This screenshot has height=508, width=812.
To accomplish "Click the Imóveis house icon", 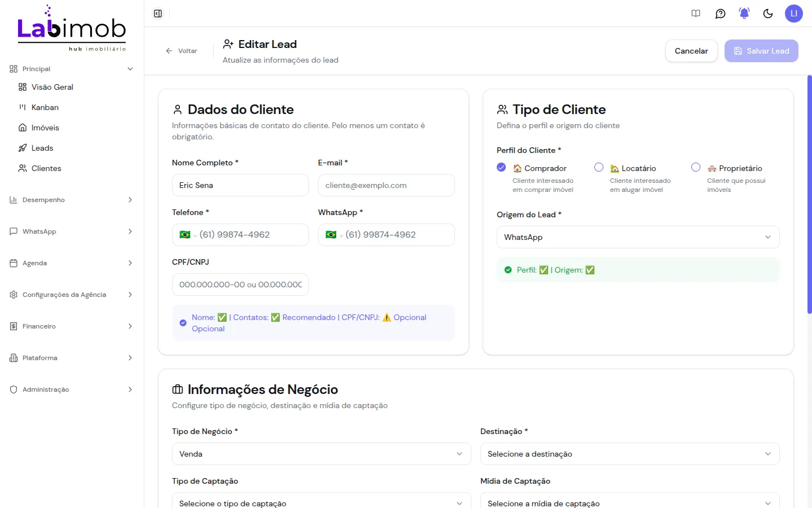I will pos(23,128).
